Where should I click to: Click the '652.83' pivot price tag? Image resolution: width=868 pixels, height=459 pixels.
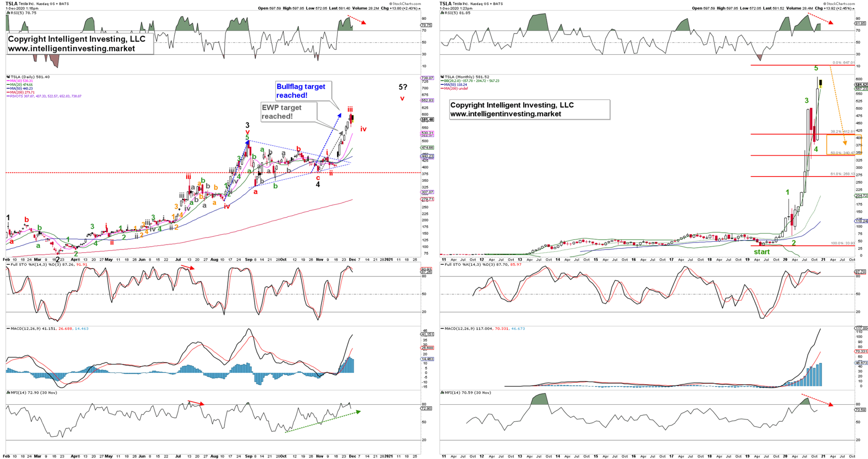pyautogui.click(x=427, y=101)
